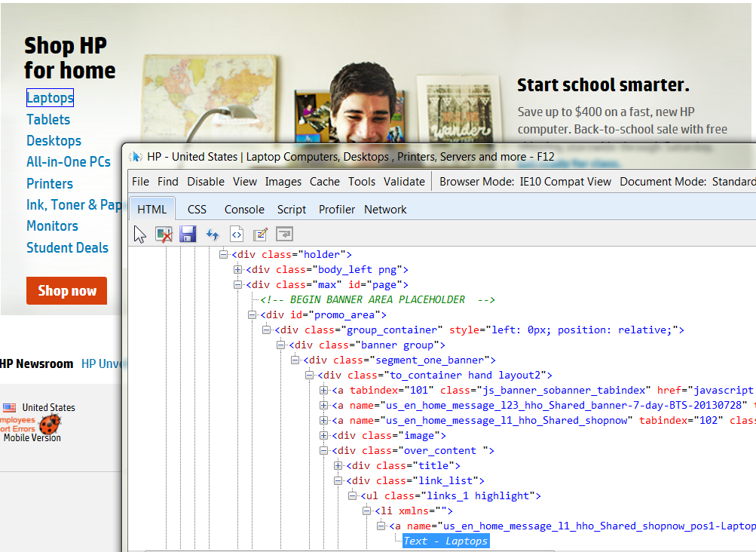The image size is (756, 552).
Task: Expand the div class="body_left png" node
Action: pyautogui.click(x=237, y=270)
